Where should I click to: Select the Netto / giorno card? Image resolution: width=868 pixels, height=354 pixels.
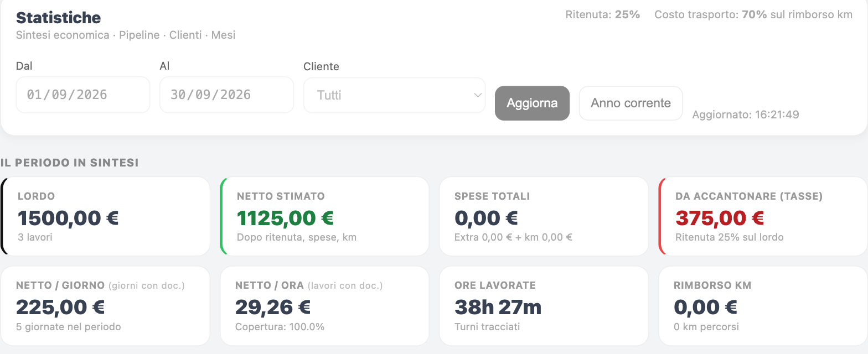[x=105, y=306]
